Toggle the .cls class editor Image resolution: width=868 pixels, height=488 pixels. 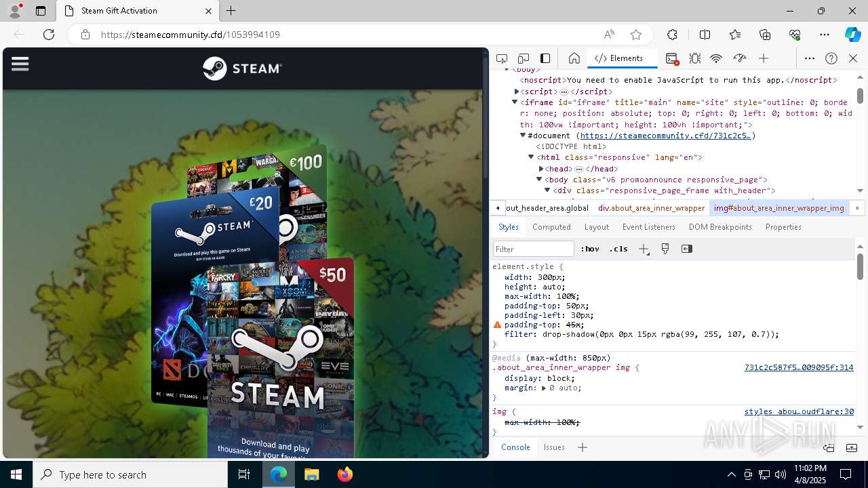[618, 249]
